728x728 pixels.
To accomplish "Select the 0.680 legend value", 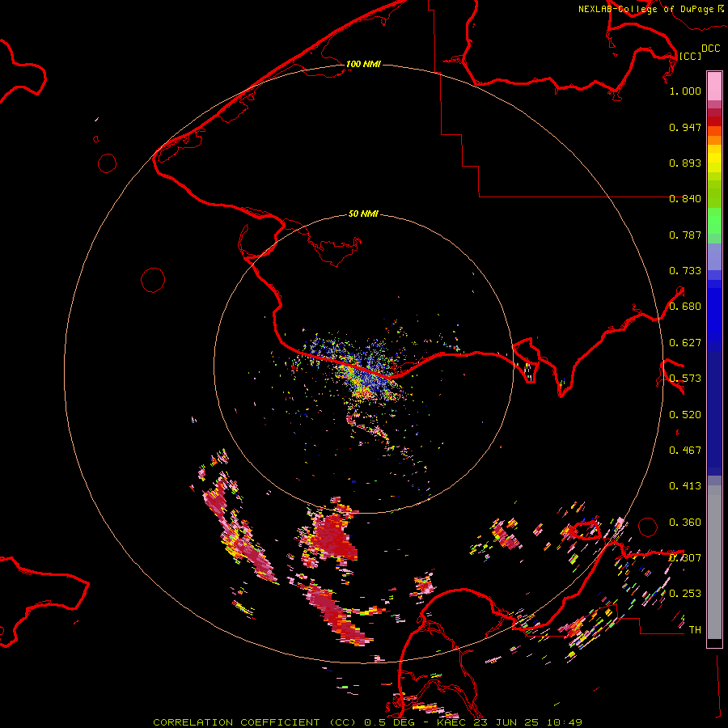I will point(685,307).
